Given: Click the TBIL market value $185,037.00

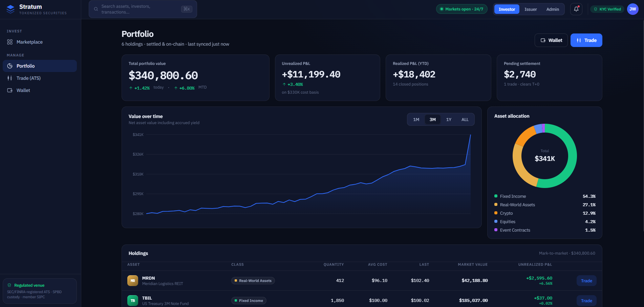Looking at the screenshot, I should 473,301.
